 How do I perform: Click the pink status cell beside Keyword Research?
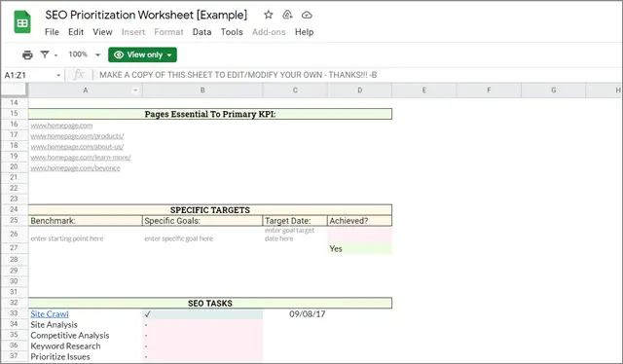(202, 346)
